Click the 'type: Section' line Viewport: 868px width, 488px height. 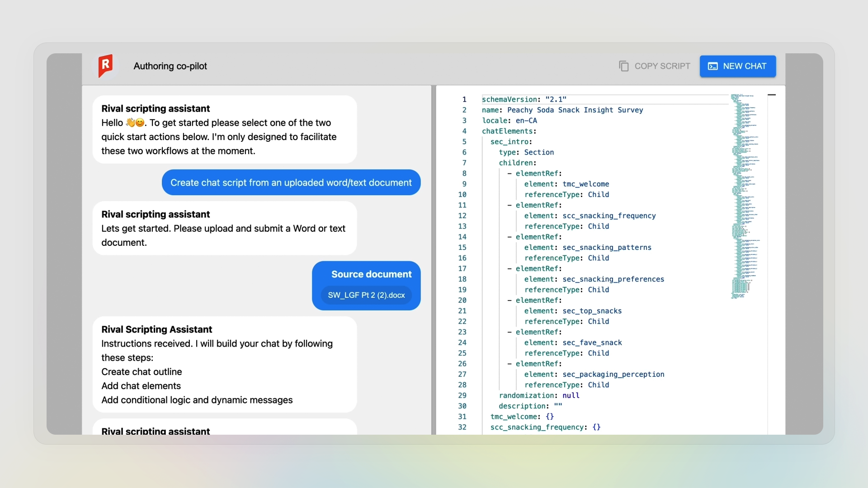coord(526,152)
